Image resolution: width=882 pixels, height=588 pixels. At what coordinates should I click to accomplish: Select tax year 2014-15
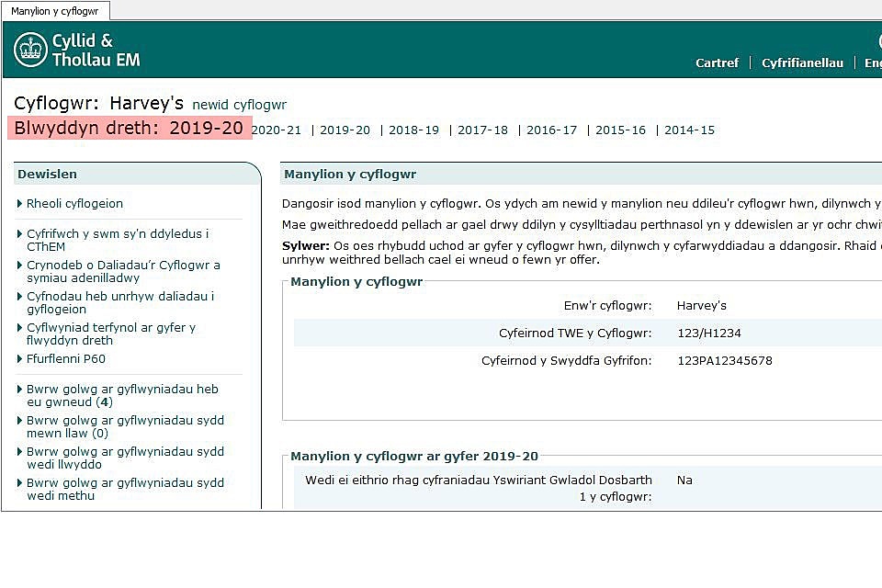(689, 130)
